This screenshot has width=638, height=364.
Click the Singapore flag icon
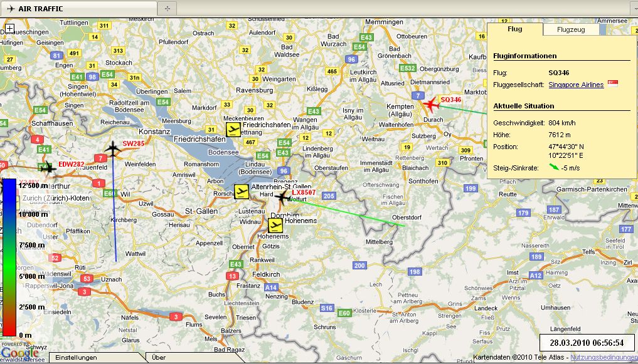pos(613,85)
